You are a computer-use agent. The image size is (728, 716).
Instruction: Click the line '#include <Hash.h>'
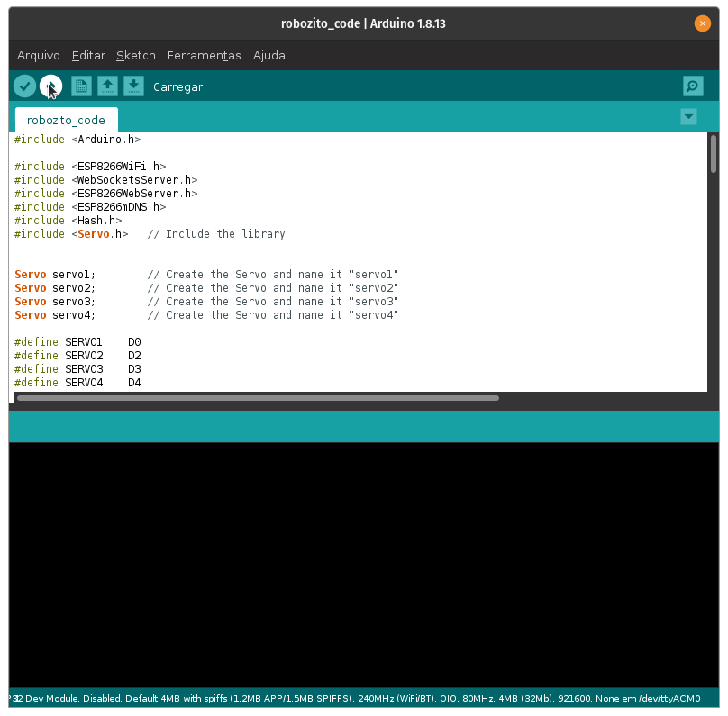tap(68, 220)
